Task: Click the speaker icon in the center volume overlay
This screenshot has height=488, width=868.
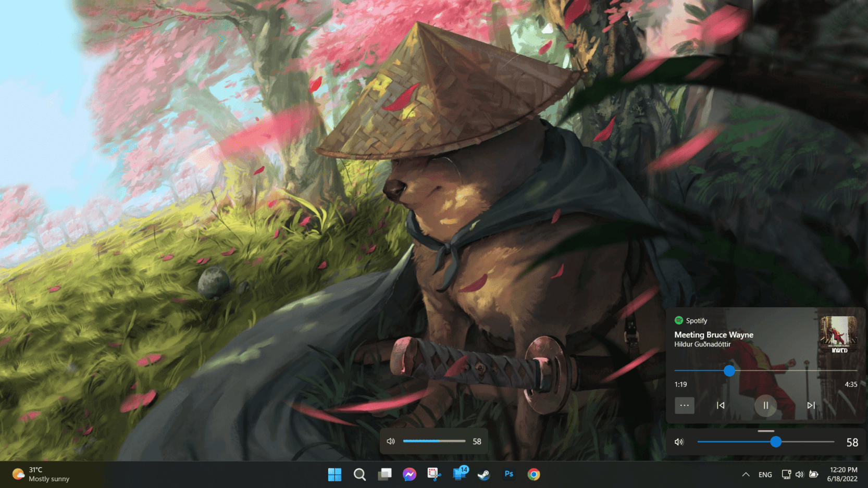Action: point(391,441)
